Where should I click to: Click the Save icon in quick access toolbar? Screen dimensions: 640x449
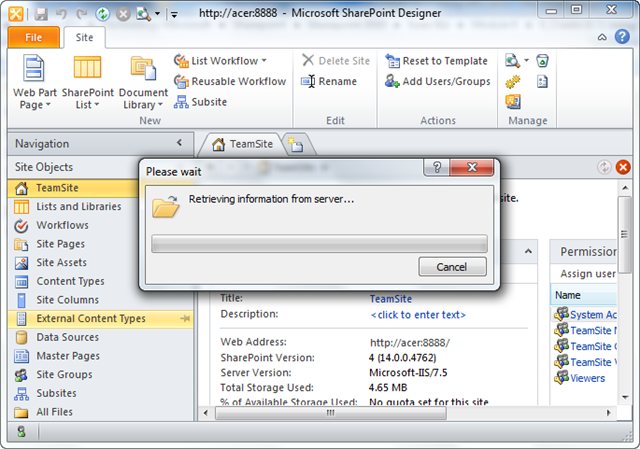tap(41, 14)
